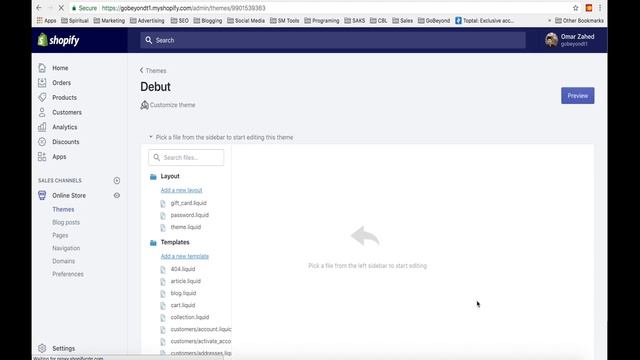The width and height of the screenshot is (640, 360).
Task: Click the Products tag icon
Action: click(42, 97)
